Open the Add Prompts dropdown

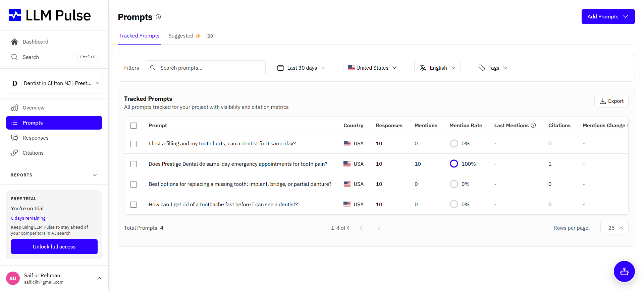point(608,16)
